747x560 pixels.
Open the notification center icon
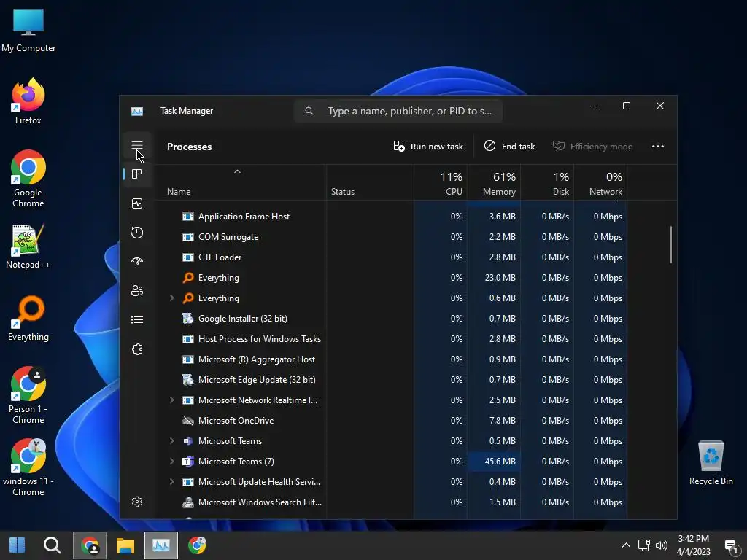pos(731,545)
